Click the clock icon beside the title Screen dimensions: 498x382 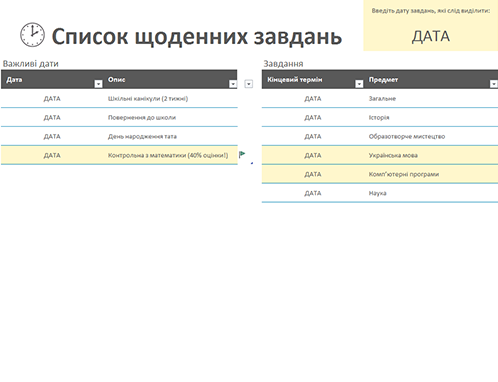click(x=32, y=35)
